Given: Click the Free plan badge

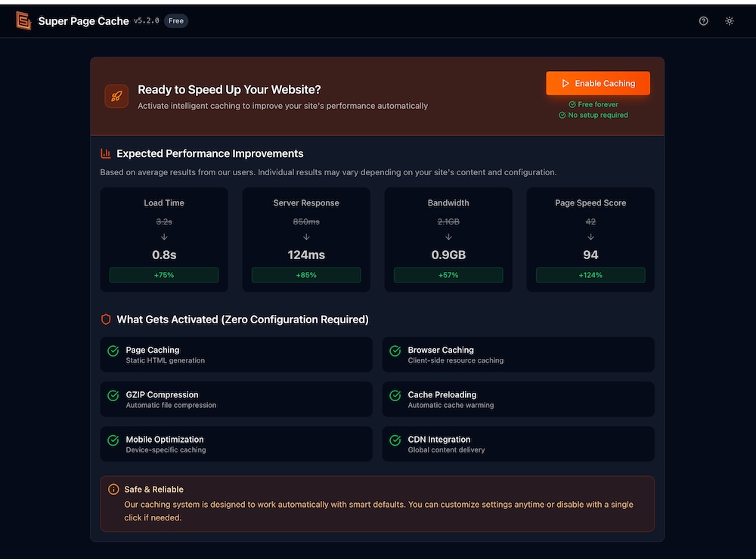Looking at the screenshot, I should [x=176, y=21].
